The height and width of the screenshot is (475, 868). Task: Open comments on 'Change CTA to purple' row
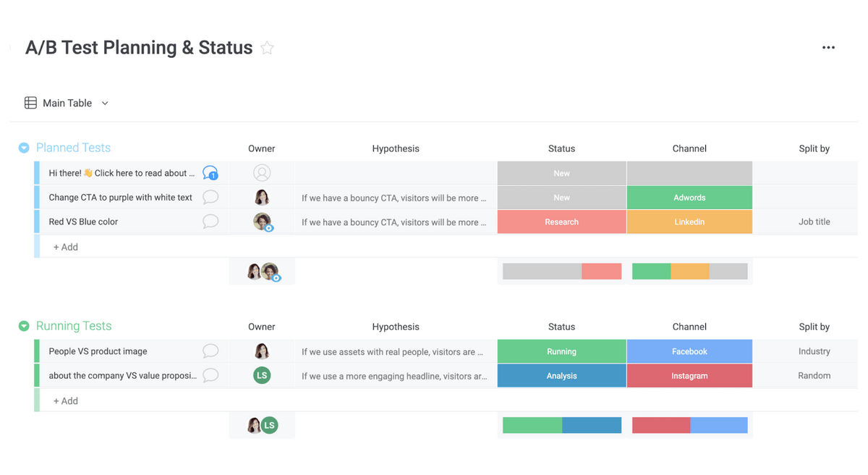[x=210, y=197]
